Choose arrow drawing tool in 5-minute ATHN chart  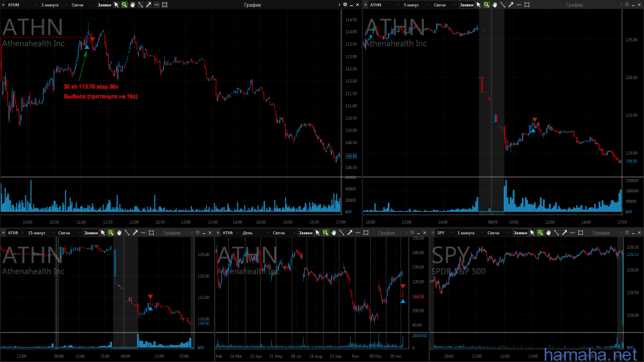511,5
